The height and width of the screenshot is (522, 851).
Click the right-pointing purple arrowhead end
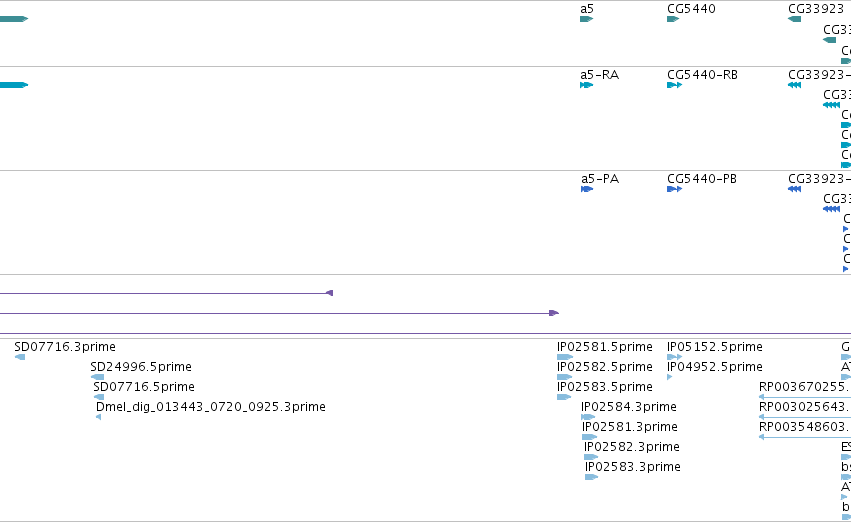point(554,313)
